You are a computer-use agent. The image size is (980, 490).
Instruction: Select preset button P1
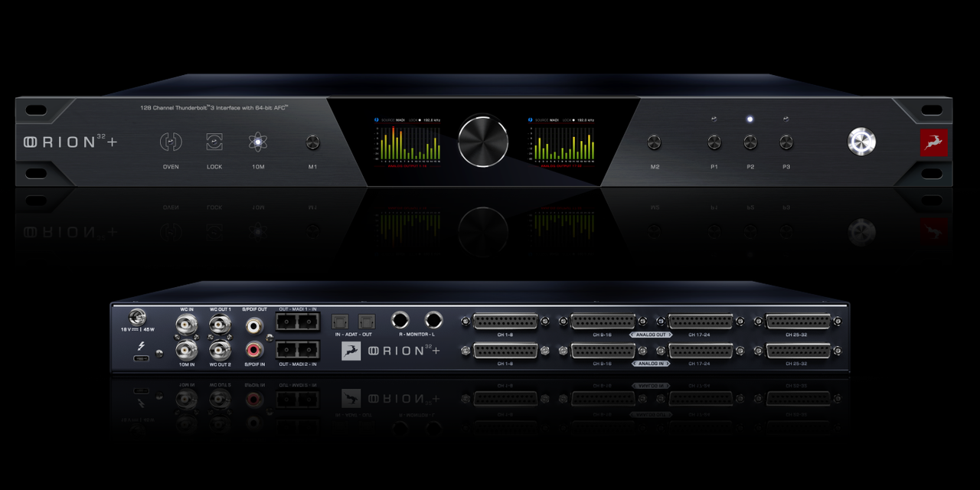tap(714, 142)
